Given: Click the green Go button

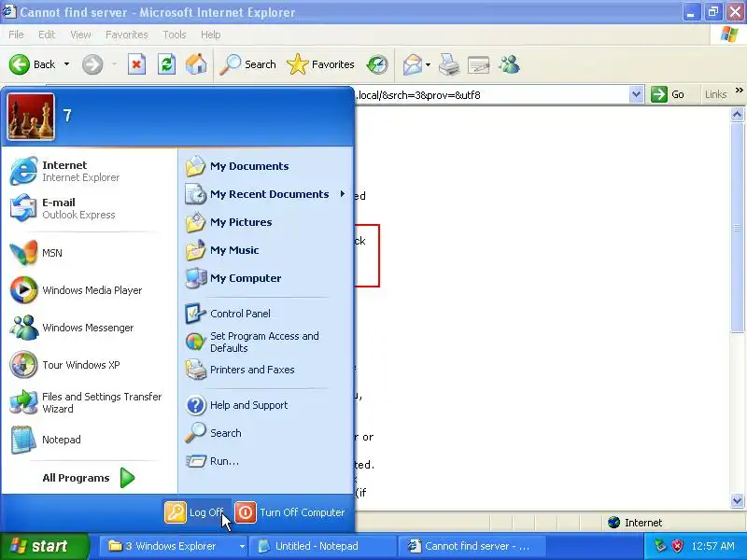Looking at the screenshot, I should (668, 94).
